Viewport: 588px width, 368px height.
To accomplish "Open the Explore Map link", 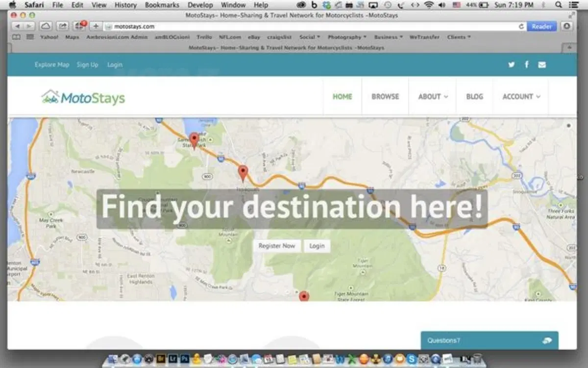I will point(52,65).
